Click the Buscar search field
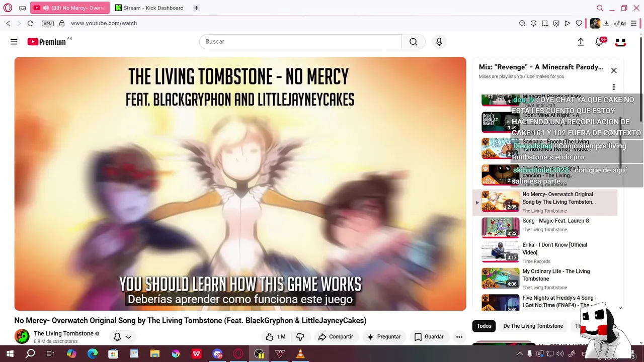The image size is (644, 362). click(x=300, y=42)
